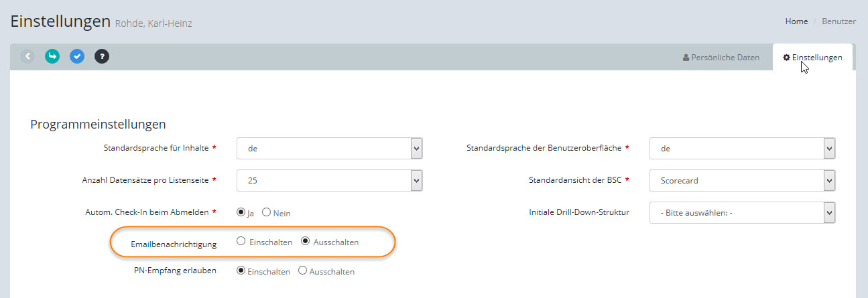Viewport: 868px width, 298px height.
Task: Open the Standardsprache für Inhalte dropdown
Action: [x=329, y=149]
